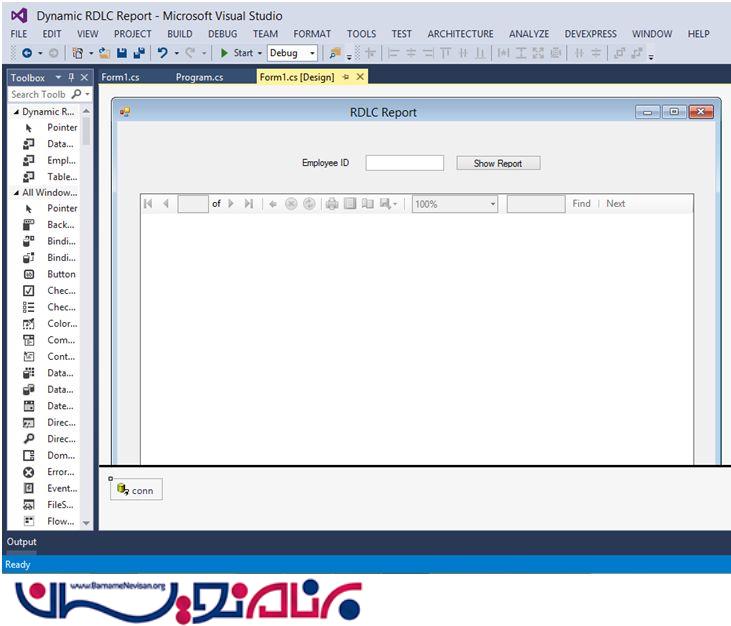Click the Show Report button
The image size is (731, 626).
pyautogui.click(x=498, y=163)
